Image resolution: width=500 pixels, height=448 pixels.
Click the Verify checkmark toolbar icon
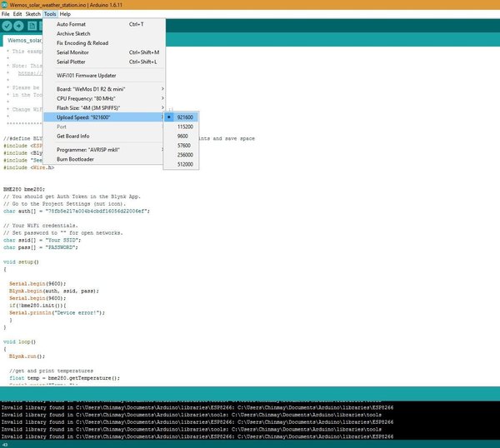coord(7,26)
